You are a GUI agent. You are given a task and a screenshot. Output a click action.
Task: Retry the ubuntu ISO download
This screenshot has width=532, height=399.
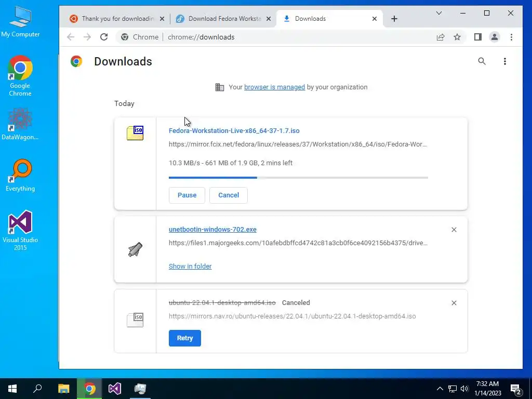185,338
